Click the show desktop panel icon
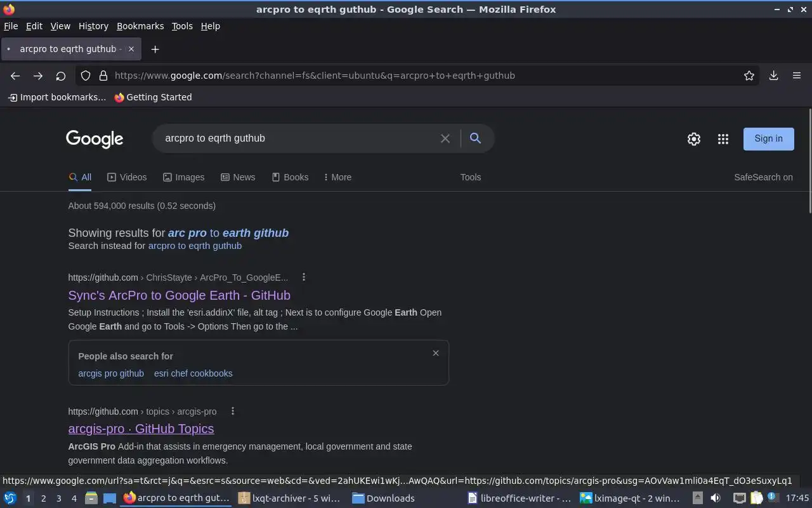Screen dimensions: 812x508 pos(110,498)
